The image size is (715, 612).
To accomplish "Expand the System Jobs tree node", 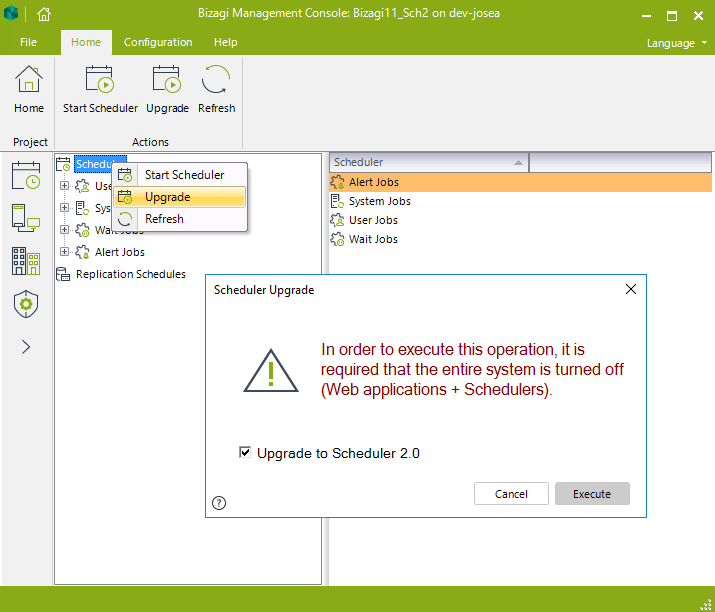I will coord(64,207).
